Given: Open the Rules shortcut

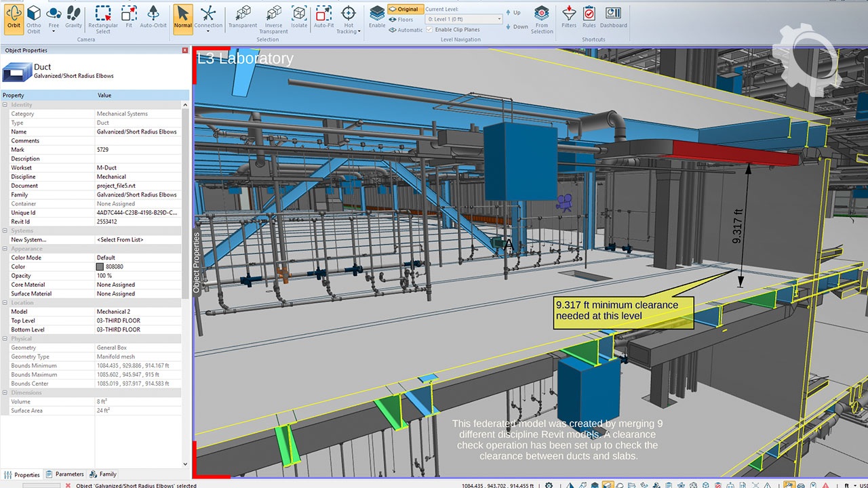Looking at the screenshot, I should pos(589,18).
